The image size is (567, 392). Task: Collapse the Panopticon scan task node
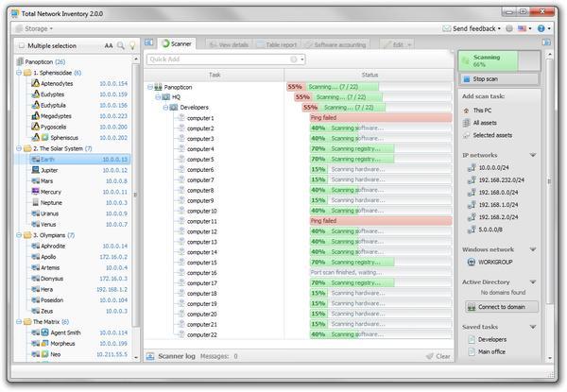pyautogui.click(x=150, y=87)
